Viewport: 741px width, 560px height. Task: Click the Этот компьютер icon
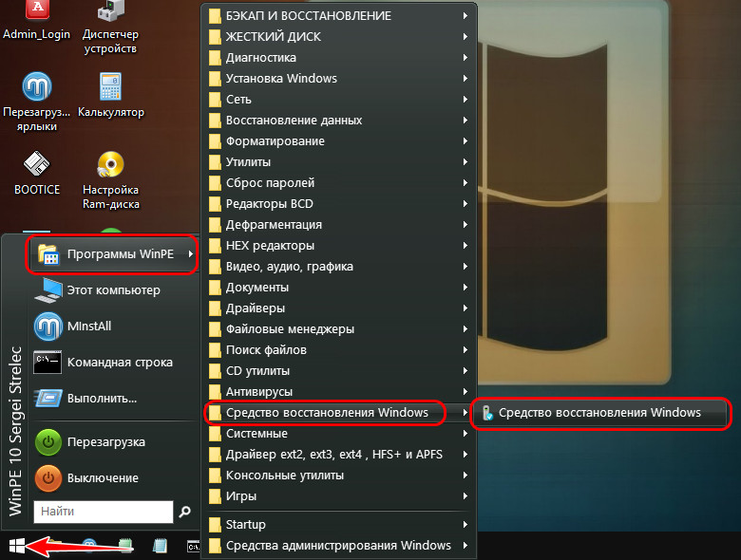coord(48,289)
